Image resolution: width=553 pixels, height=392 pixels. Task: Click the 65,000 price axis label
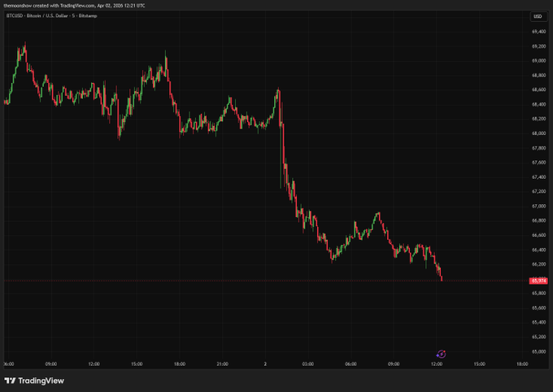pos(538,351)
